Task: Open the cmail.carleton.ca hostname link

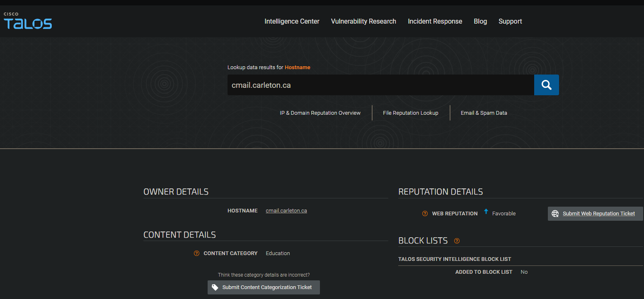Action: pos(286,211)
